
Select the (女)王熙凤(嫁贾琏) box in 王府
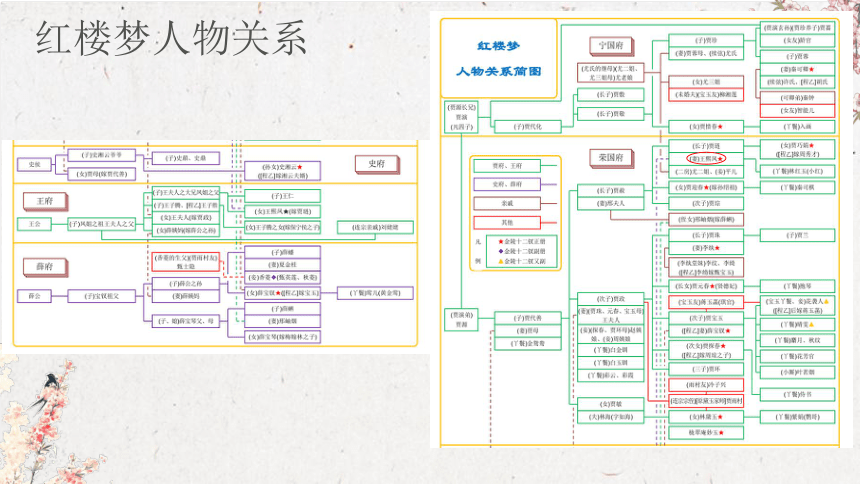(x=282, y=211)
